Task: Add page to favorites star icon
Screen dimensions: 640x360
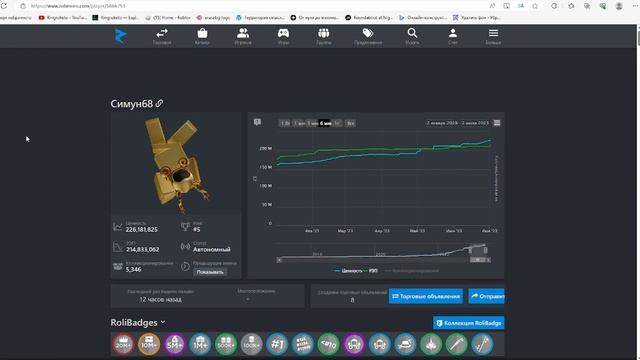Action: [x=535, y=6]
